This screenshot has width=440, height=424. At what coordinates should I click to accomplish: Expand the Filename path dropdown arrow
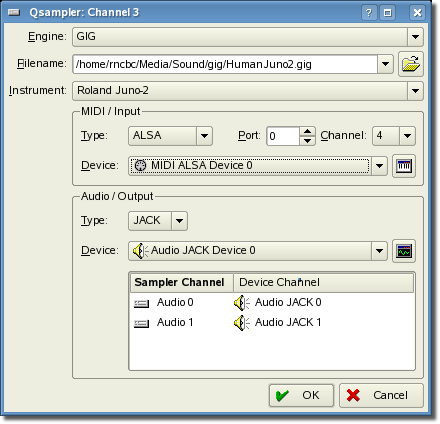385,64
